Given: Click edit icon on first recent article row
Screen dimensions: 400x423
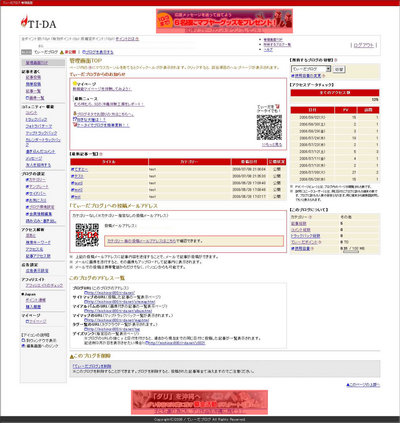Looking at the screenshot, I should 72,169.
